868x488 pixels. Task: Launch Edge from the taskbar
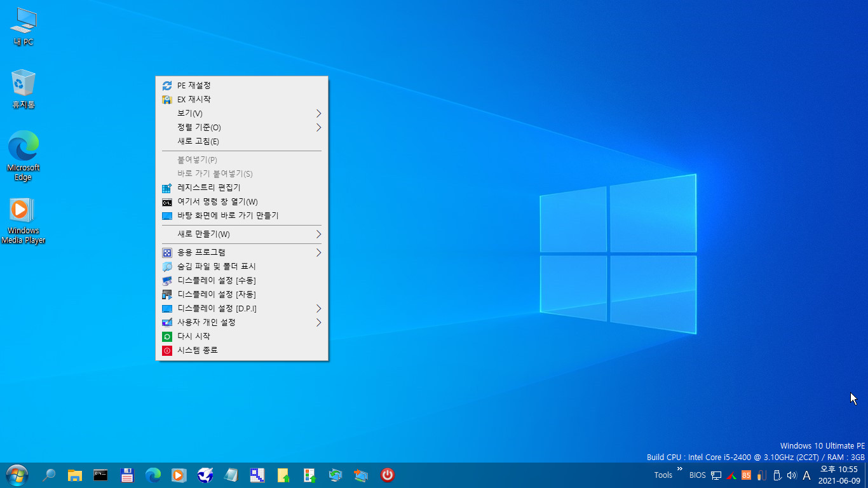click(153, 475)
